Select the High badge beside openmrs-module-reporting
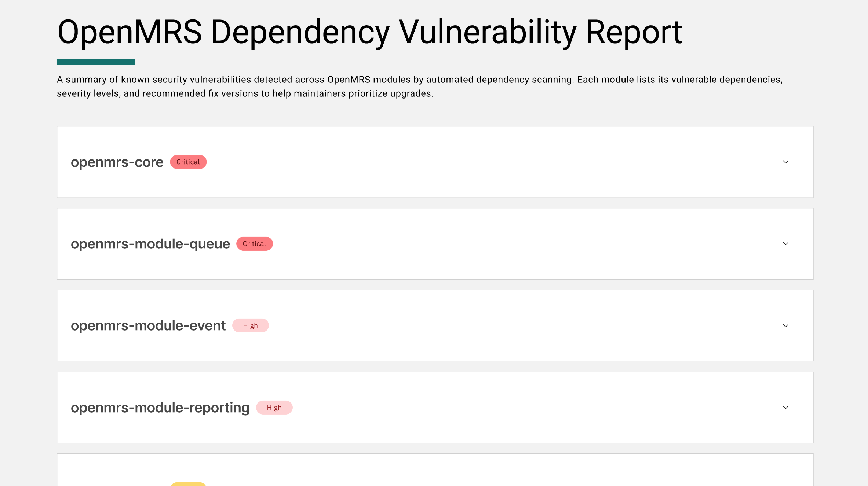The width and height of the screenshot is (868, 486). 274,408
